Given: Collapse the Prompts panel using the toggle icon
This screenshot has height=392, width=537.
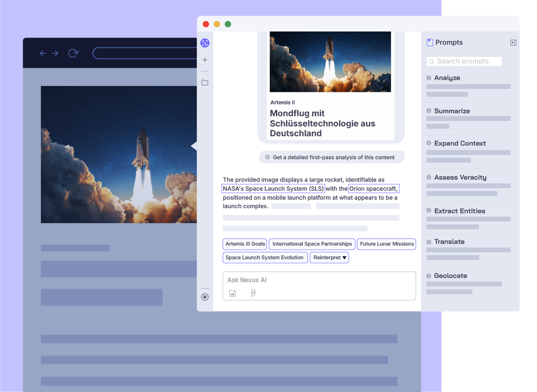Looking at the screenshot, I should tap(513, 43).
